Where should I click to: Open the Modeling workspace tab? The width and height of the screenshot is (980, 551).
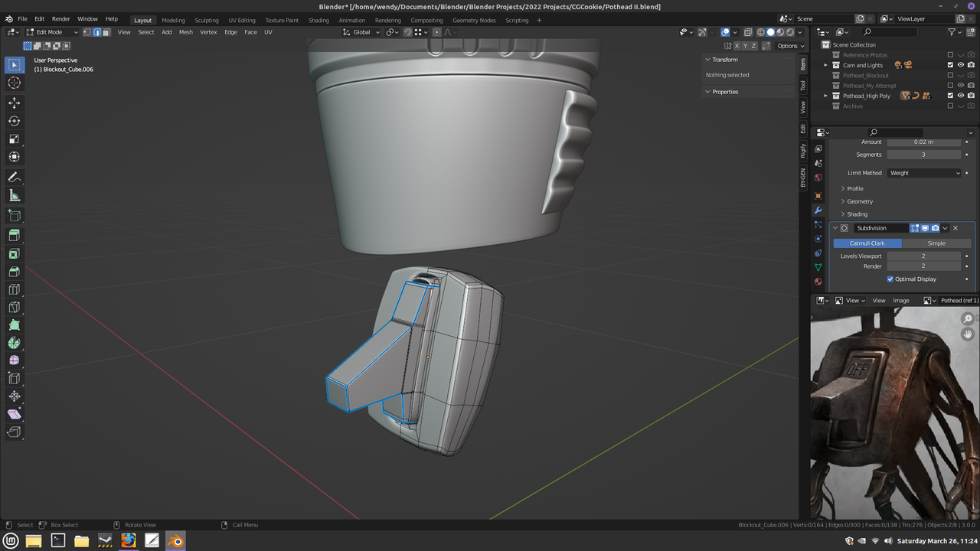click(173, 20)
